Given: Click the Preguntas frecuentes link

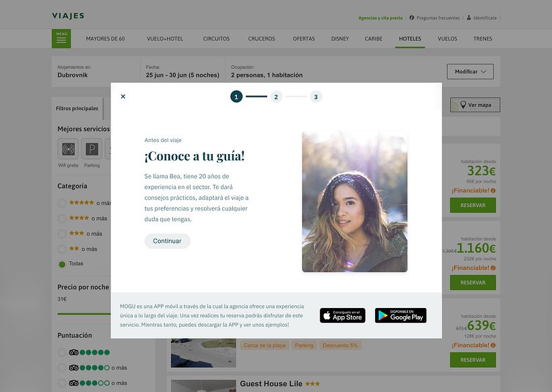Looking at the screenshot, I should (438, 18).
